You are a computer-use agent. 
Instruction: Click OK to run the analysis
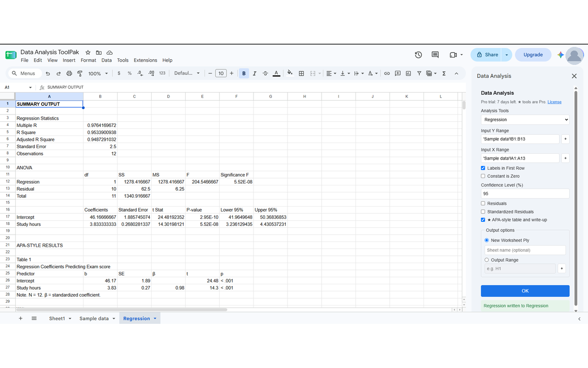click(x=525, y=291)
